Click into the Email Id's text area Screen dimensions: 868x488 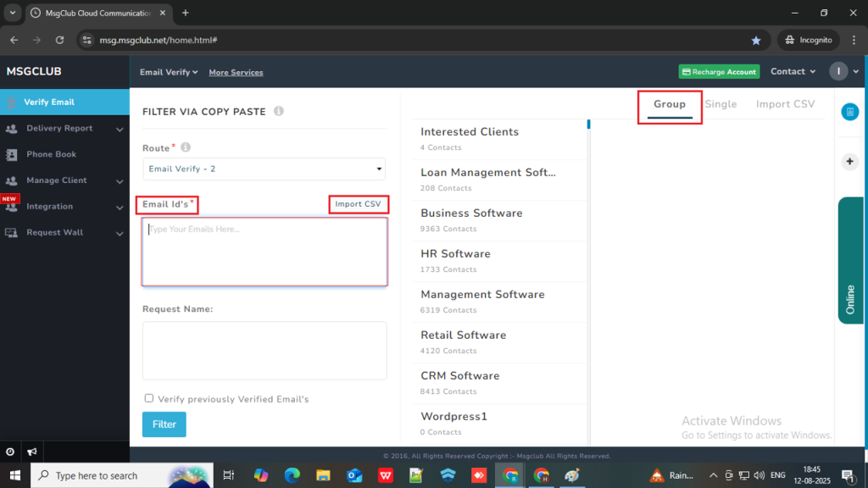coord(264,252)
